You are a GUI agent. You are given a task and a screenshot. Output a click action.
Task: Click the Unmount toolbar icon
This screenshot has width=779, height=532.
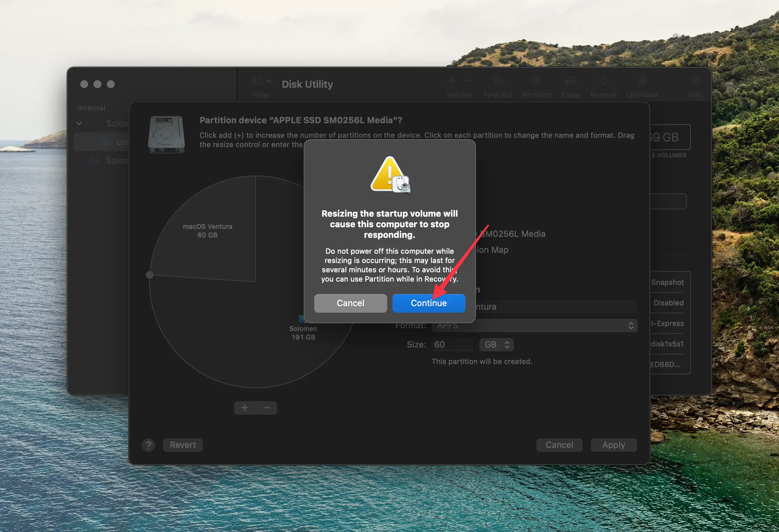click(x=642, y=81)
